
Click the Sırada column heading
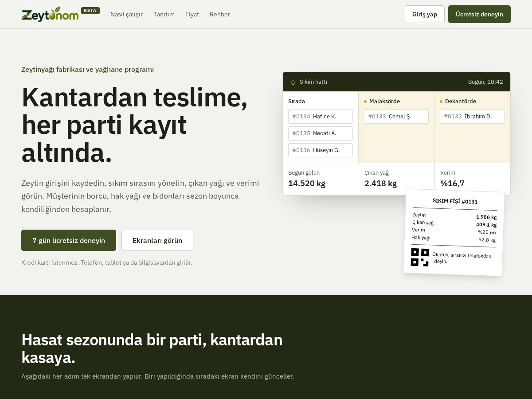[x=297, y=102]
